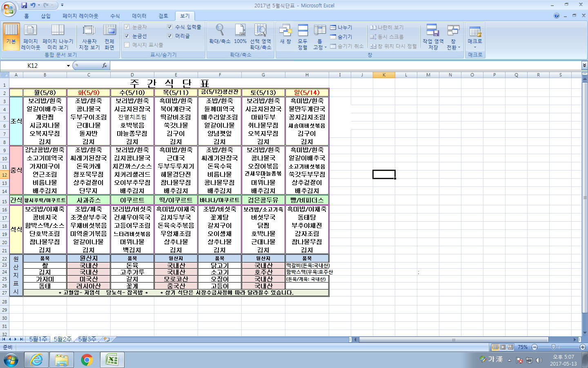The width and height of the screenshot is (588, 368).
Task: Open Chrome from the Windows taskbar
Action: pyautogui.click(x=87, y=360)
